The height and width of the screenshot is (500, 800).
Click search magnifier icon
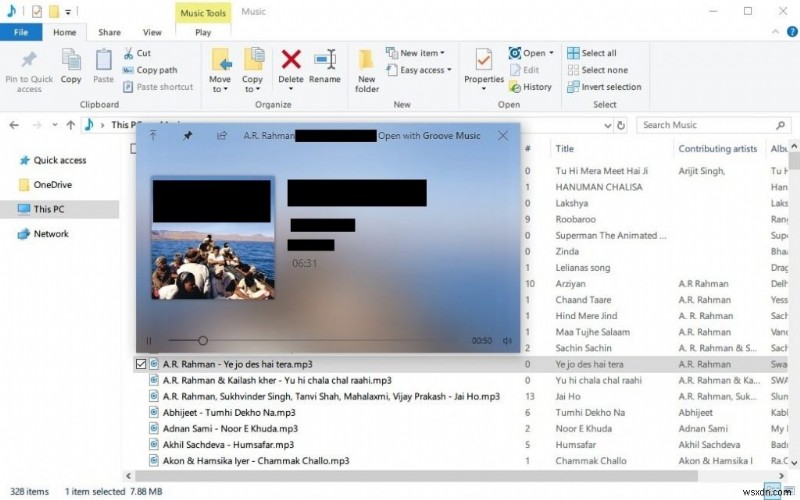[x=780, y=125]
